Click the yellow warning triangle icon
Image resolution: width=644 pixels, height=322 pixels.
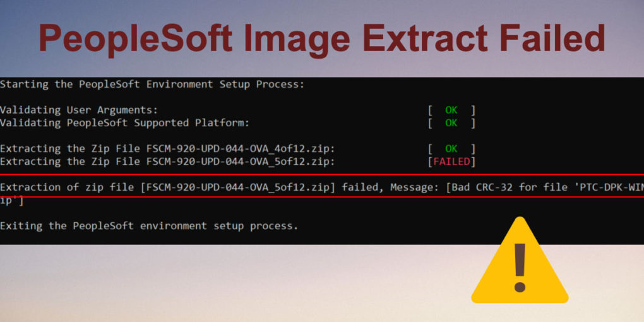point(520,260)
